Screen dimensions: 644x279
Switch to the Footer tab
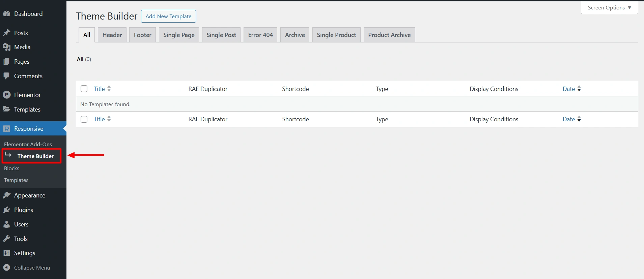[x=142, y=35]
